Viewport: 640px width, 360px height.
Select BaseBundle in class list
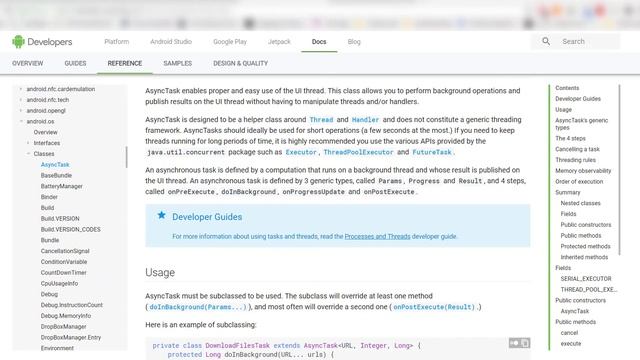click(56, 175)
